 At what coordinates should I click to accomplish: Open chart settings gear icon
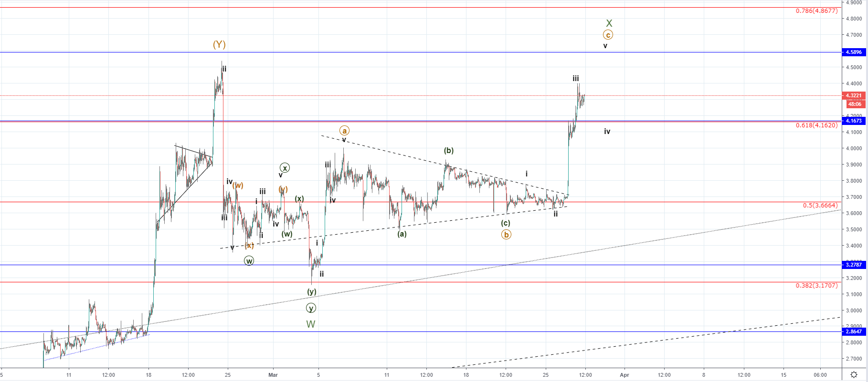click(854, 374)
